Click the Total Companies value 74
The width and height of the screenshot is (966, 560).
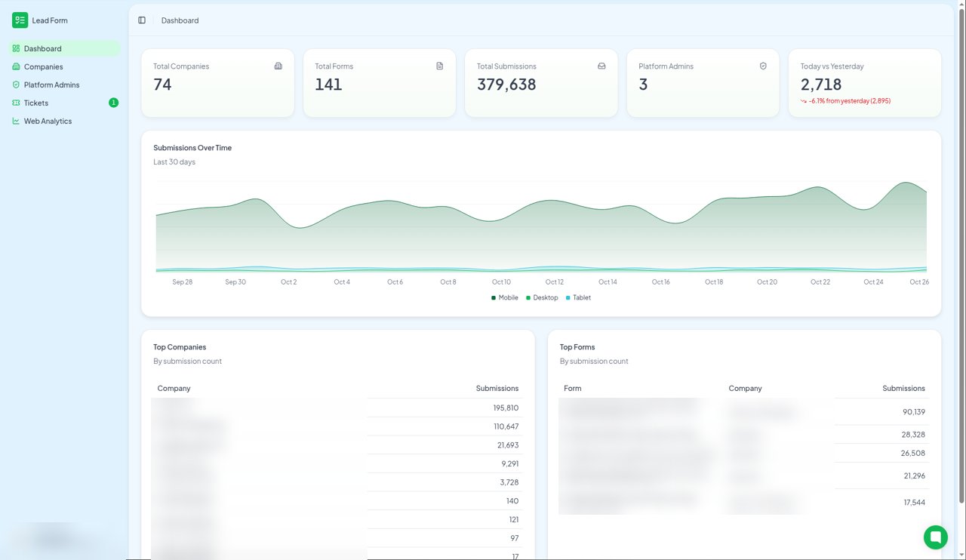point(162,85)
